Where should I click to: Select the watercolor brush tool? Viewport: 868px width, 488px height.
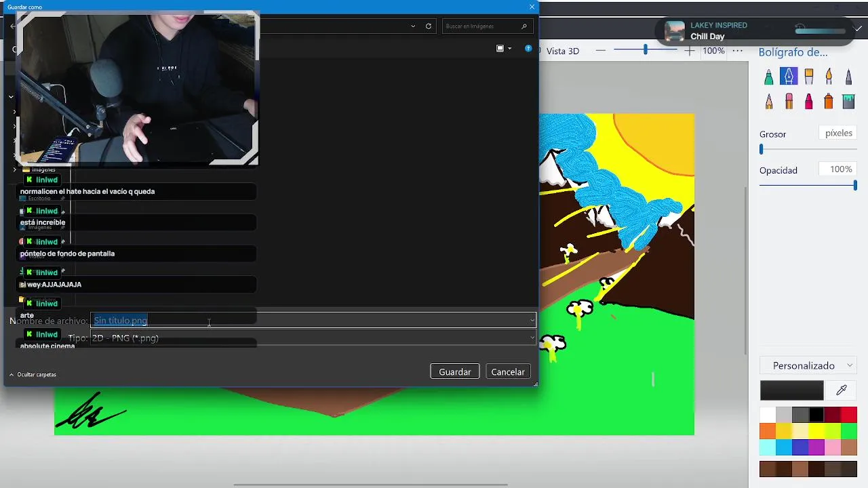[x=829, y=77]
